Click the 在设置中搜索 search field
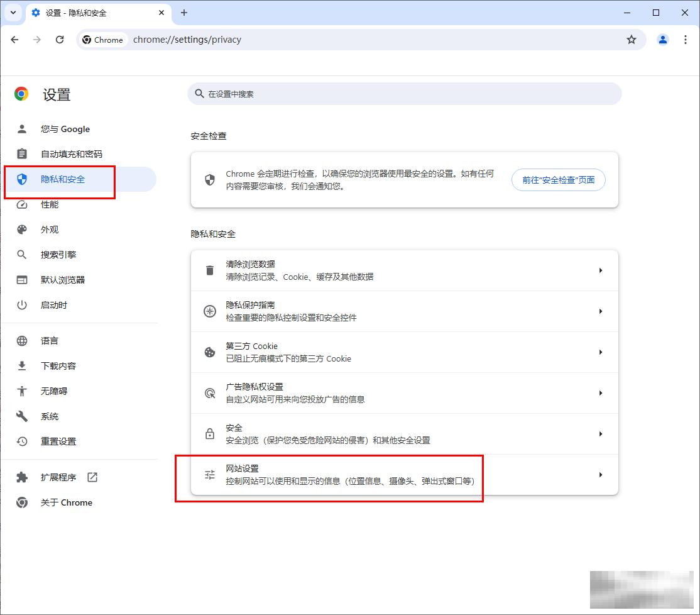This screenshot has width=700, height=615. [404, 94]
